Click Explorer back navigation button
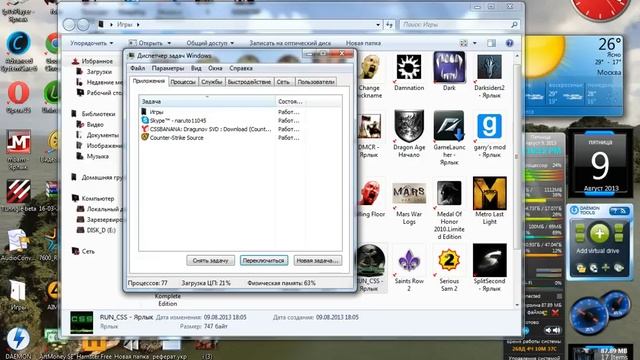 [69, 24]
